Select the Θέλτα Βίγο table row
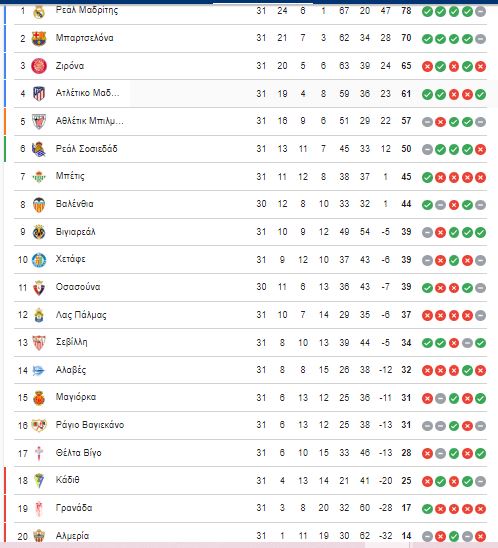498x548 pixels. 251,453
